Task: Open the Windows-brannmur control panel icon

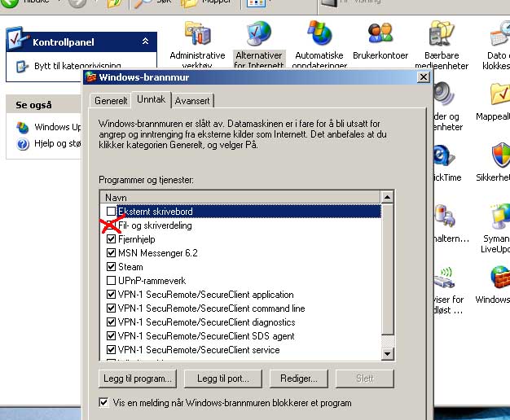Action: (501, 278)
